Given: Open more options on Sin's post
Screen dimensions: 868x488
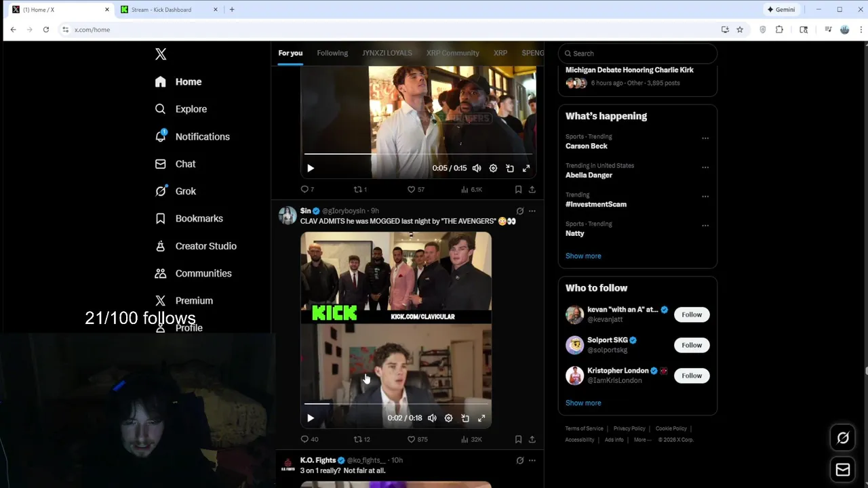Looking at the screenshot, I should point(532,211).
